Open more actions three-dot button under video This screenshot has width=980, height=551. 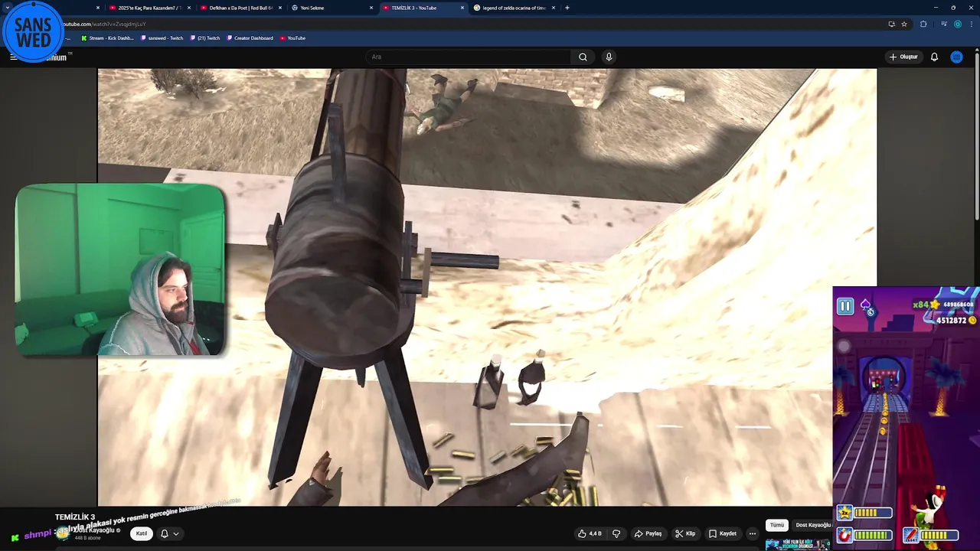[753, 533]
